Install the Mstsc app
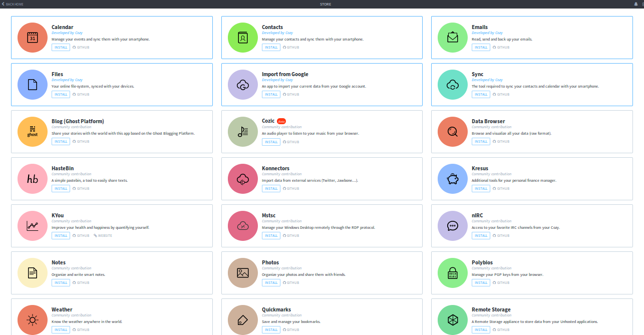This screenshot has height=335, width=644. [x=271, y=236]
